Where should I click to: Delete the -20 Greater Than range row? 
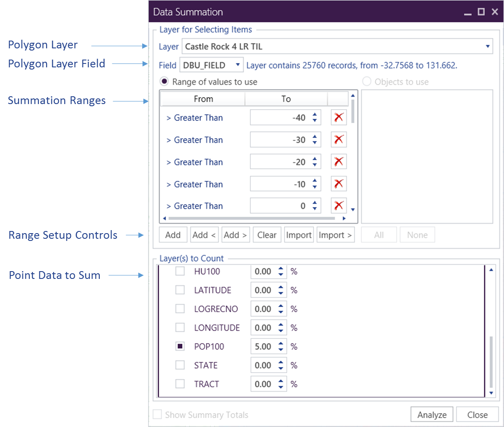339,162
